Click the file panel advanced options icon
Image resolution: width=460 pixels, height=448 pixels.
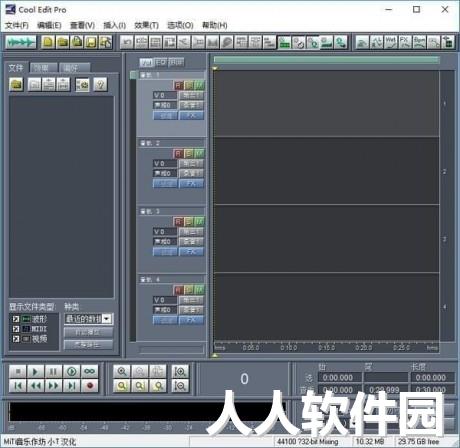tap(82, 85)
